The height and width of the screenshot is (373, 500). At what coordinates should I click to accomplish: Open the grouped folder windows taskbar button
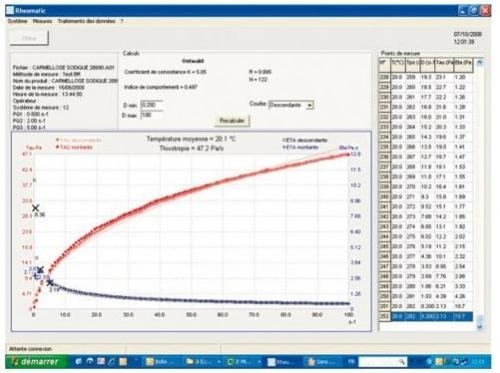point(203,361)
